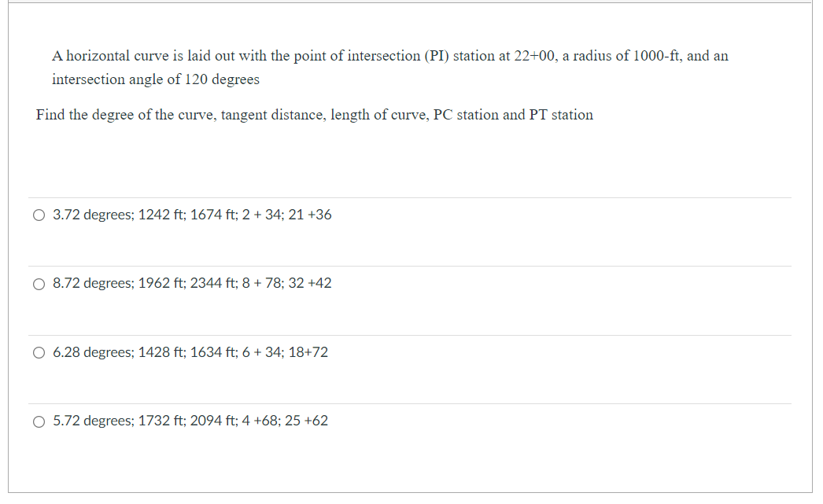
Task: Click the answer option listing 21 +36
Action: click(x=310, y=215)
